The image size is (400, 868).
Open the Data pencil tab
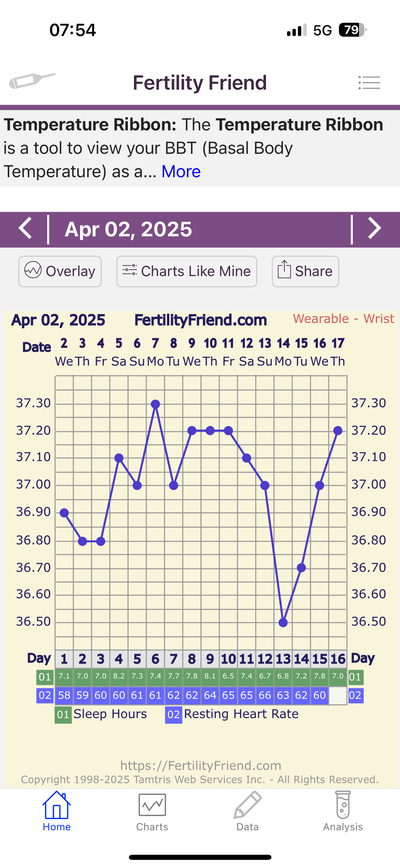[x=247, y=811]
